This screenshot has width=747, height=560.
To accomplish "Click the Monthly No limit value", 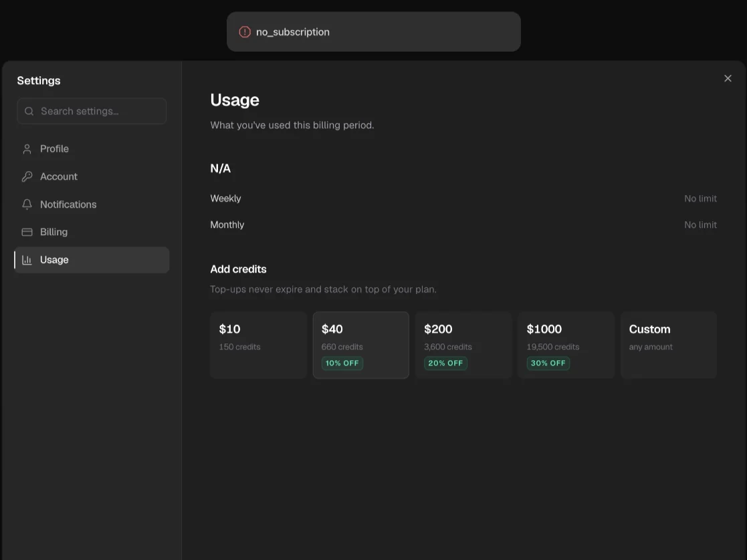I will [700, 225].
